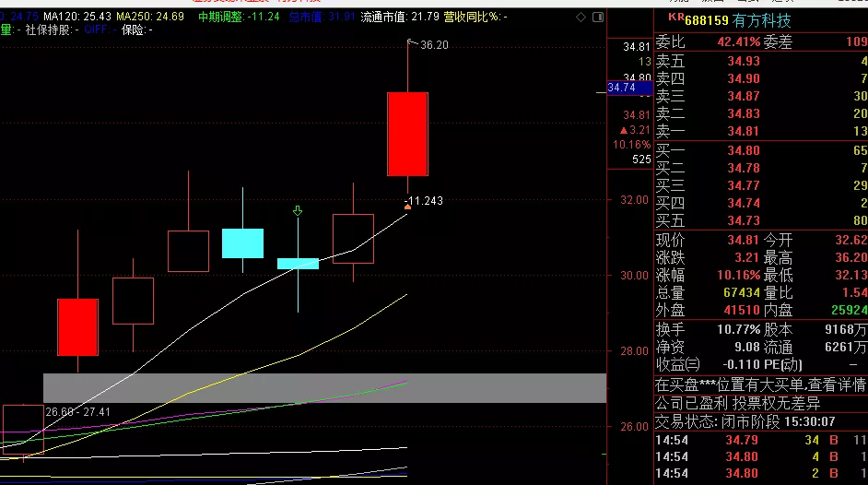The image size is (868, 485).
Task: Click the green down arrow signal marker
Action: point(298,211)
